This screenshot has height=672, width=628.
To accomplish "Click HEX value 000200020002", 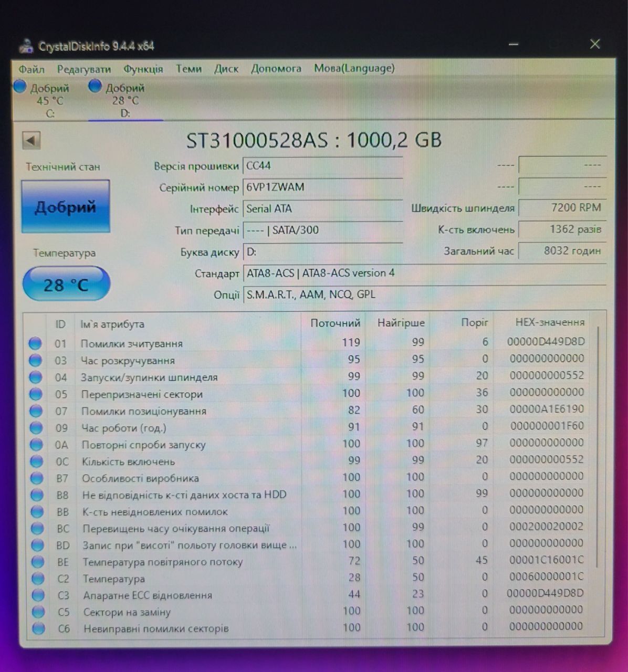I will 547,527.
